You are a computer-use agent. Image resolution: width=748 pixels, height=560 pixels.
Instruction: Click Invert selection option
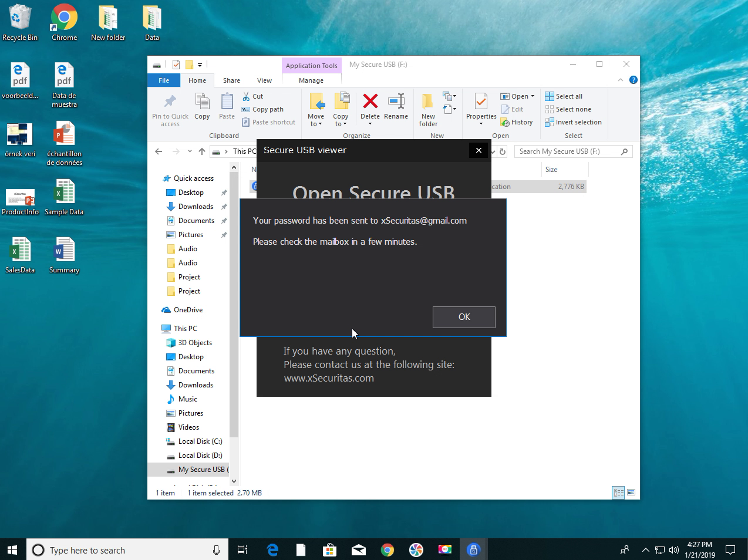pyautogui.click(x=573, y=122)
